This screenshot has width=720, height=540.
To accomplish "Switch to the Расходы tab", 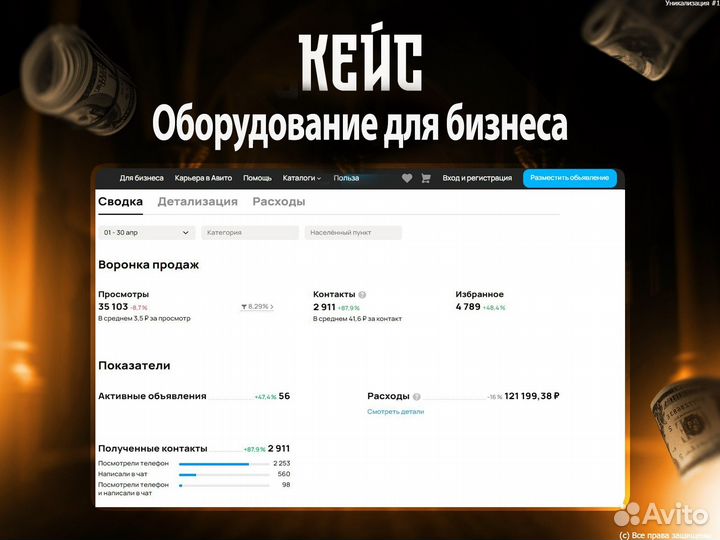I will click(x=279, y=202).
